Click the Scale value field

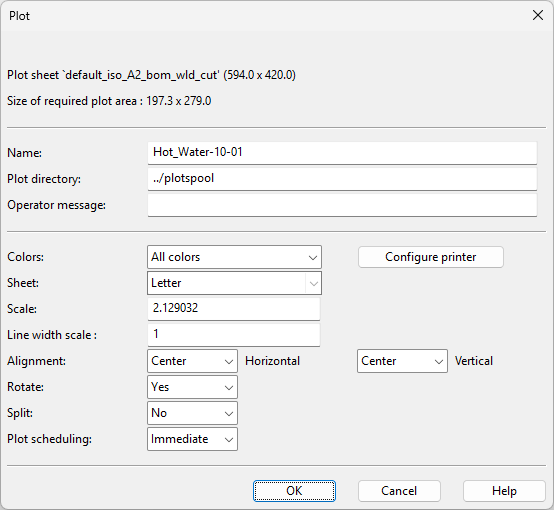[x=234, y=309]
